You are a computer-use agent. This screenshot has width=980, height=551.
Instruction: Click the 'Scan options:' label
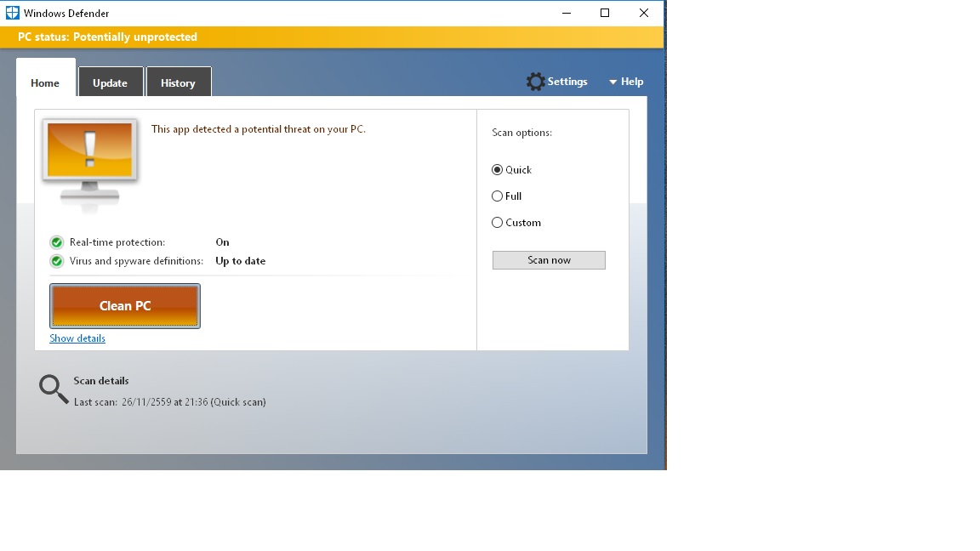coord(521,133)
